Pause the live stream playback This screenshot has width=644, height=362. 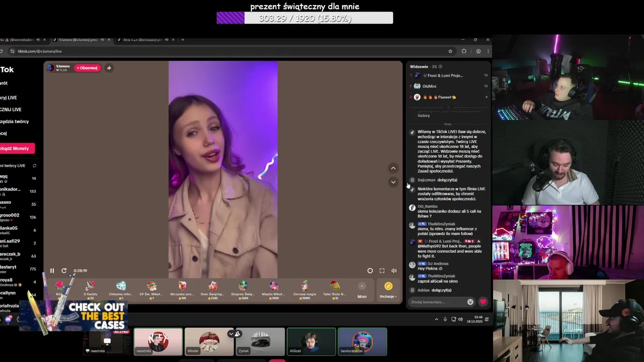click(52, 270)
